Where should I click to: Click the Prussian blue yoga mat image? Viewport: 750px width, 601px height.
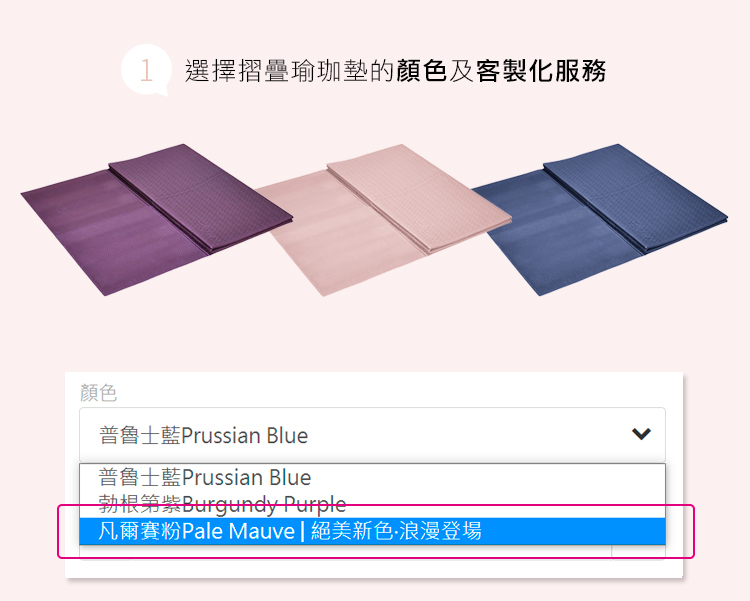(600, 219)
